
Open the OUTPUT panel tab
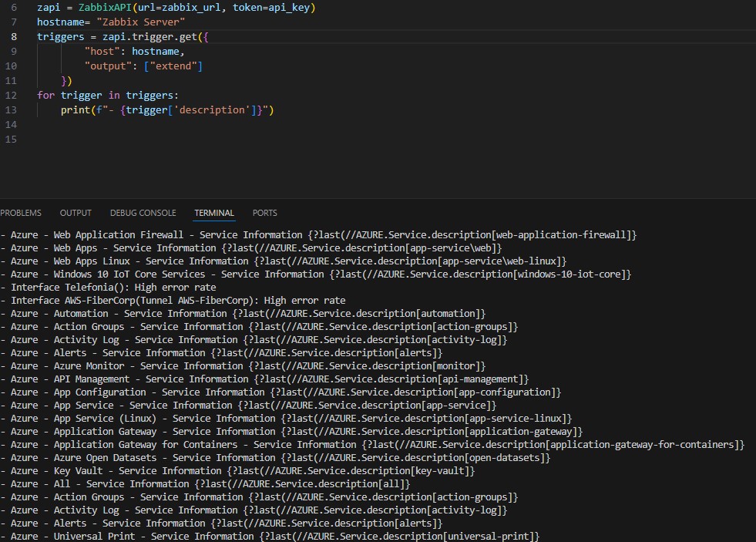[76, 213]
